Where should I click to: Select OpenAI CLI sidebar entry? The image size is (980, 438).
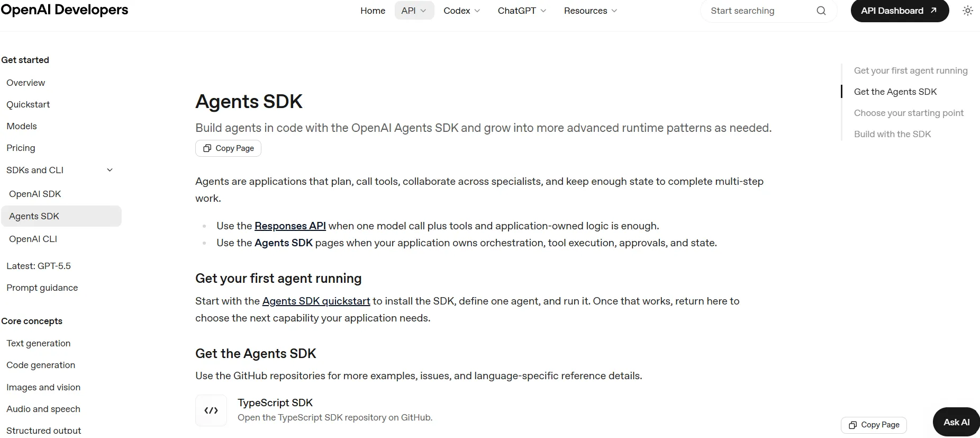pyautogui.click(x=33, y=239)
